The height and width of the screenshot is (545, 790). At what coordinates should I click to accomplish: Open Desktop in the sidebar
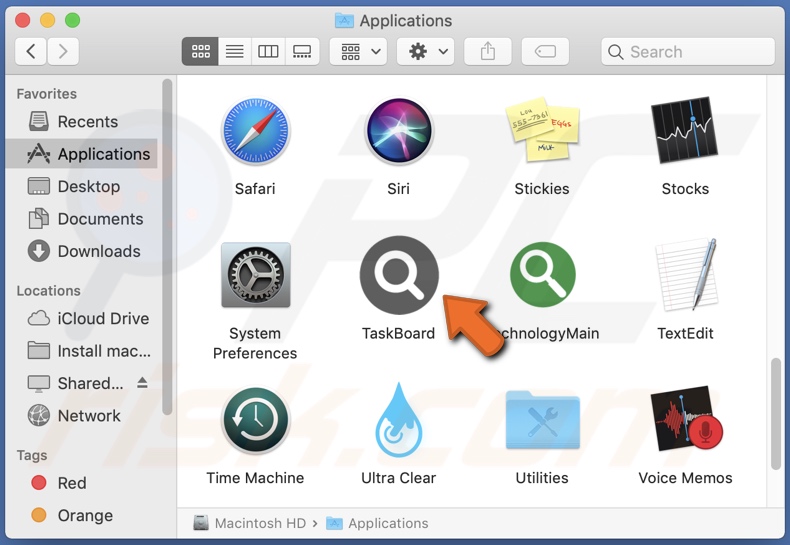point(83,186)
